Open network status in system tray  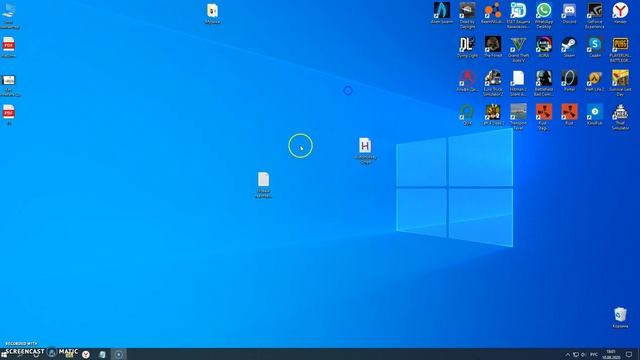(576, 354)
